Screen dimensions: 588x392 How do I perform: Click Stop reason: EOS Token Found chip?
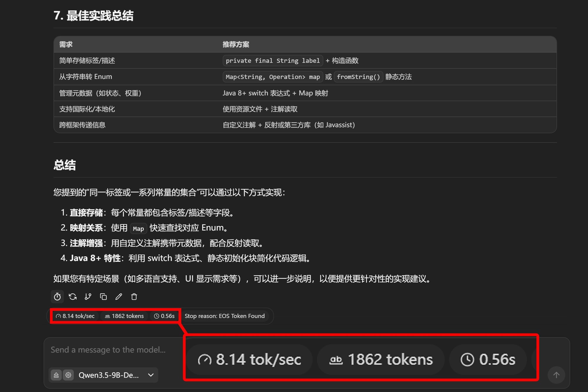pyautogui.click(x=225, y=316)
